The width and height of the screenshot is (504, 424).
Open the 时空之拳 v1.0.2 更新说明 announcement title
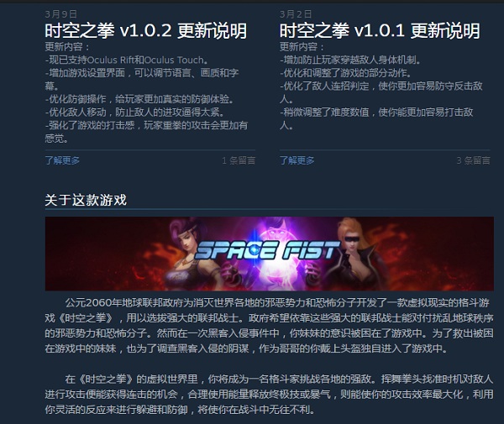coord(146,31)
